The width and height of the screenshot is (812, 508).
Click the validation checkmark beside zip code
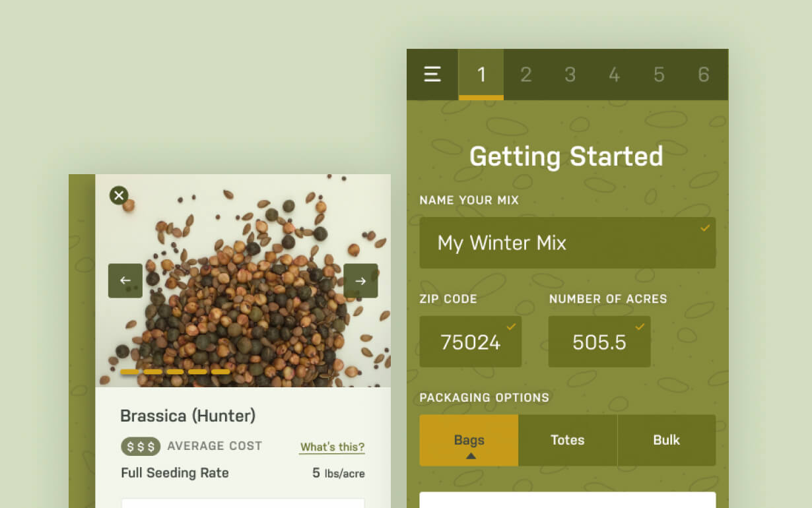(x=510, y=326)
